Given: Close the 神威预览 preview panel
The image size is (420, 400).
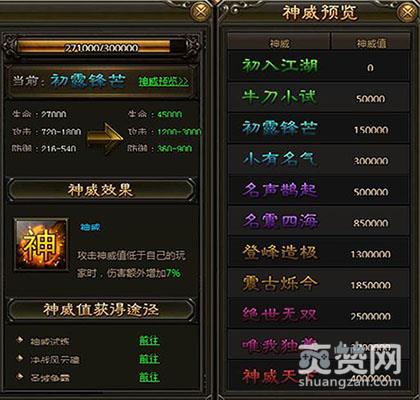Looking at the screenshot, I should pyautogui.click(x=407, y=13).
